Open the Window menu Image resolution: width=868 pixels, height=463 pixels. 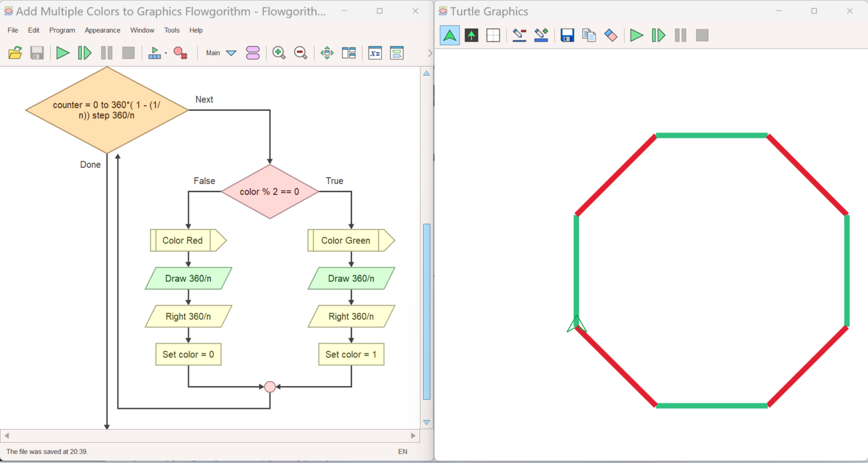(x=142, y=30)
